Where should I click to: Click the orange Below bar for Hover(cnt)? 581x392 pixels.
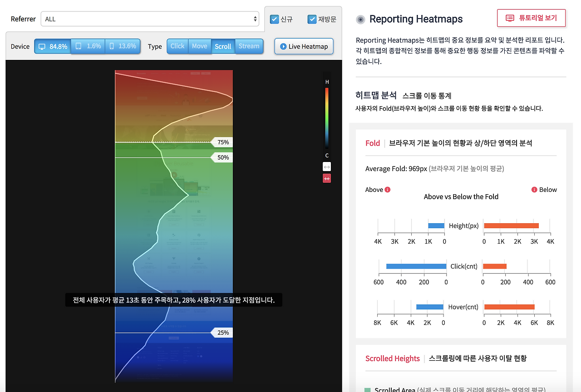tap(509, 307)
